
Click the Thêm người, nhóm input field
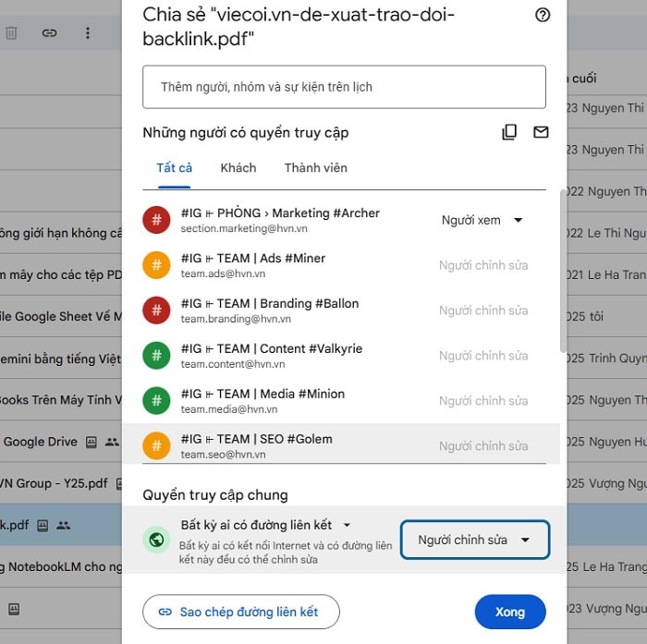click(x=344, y=87)
